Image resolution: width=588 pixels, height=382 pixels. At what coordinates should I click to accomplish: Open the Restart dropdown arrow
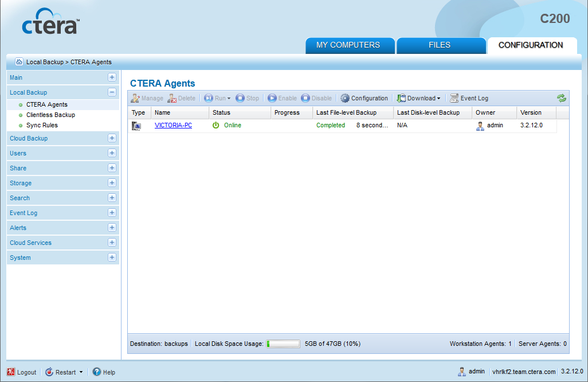[x=81, y=372]
